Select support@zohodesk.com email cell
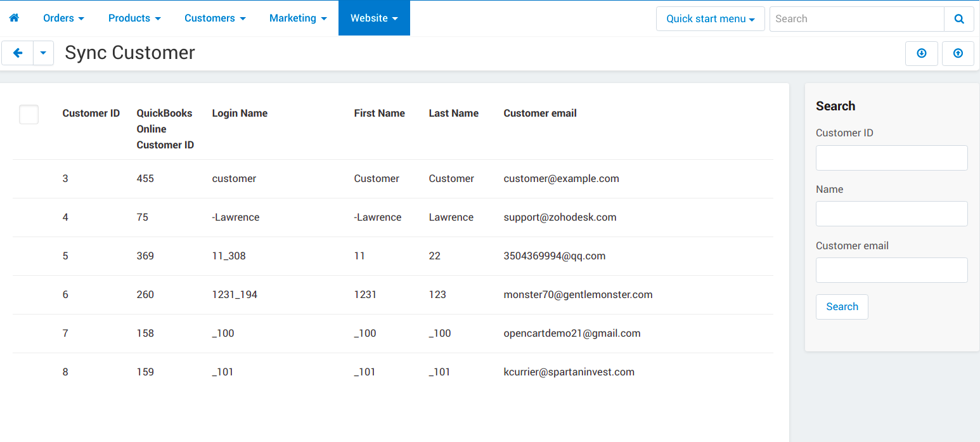This screenshot has height=442, width=980. tap(560, 218)
